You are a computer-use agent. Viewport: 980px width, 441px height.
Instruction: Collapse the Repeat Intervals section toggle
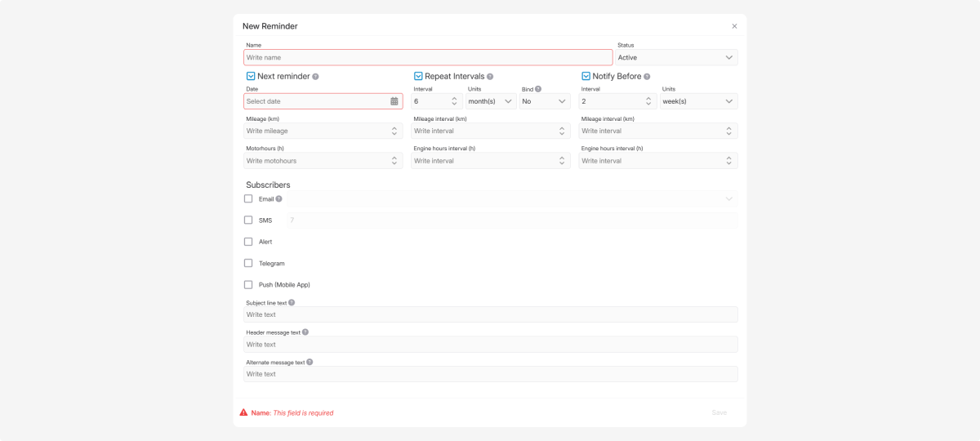[418, 76]
